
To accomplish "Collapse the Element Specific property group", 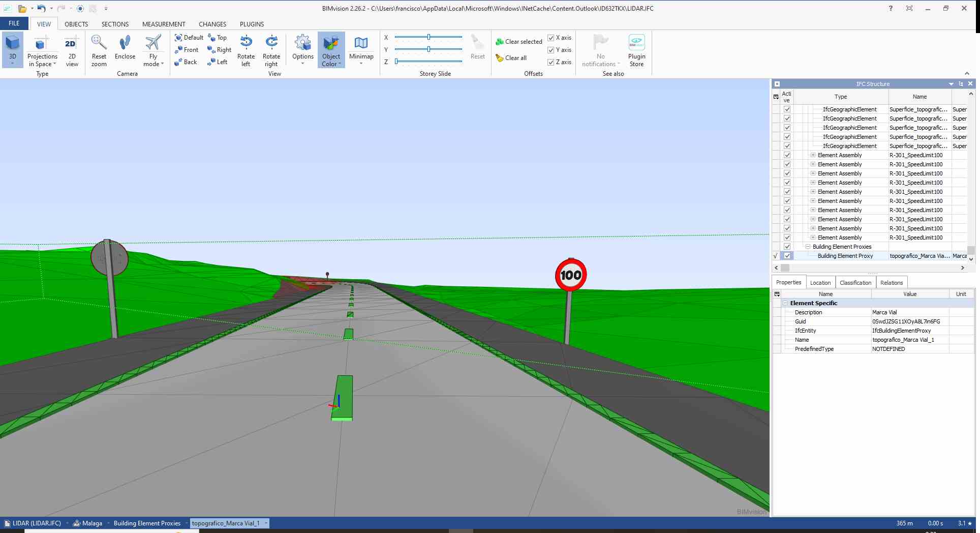I will 785,303.
